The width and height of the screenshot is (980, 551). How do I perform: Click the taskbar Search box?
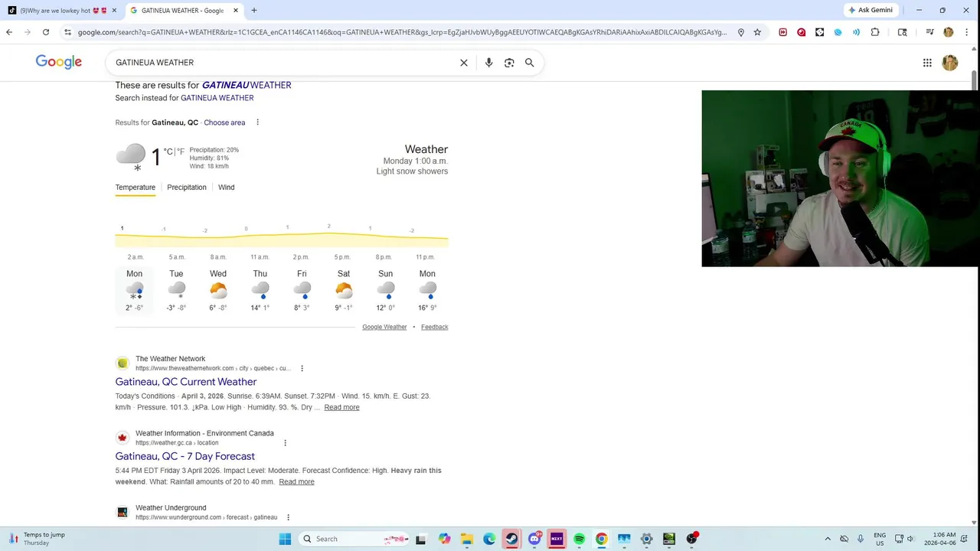click(353, 539)
